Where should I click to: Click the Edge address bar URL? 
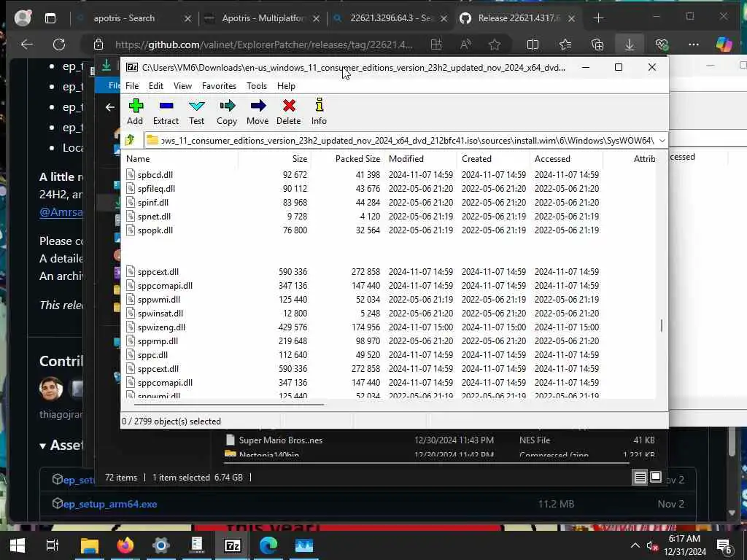263,44
